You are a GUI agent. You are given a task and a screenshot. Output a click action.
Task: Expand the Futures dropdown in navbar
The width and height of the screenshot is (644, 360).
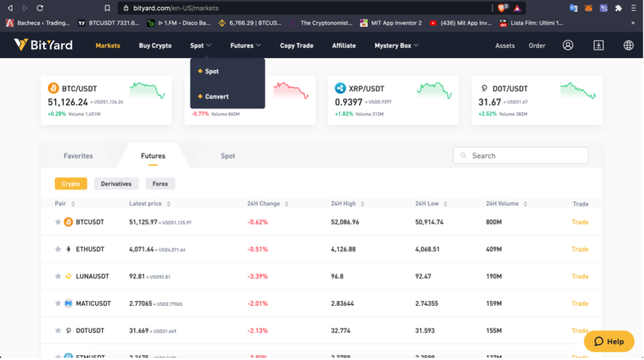[x=245, y=45]
